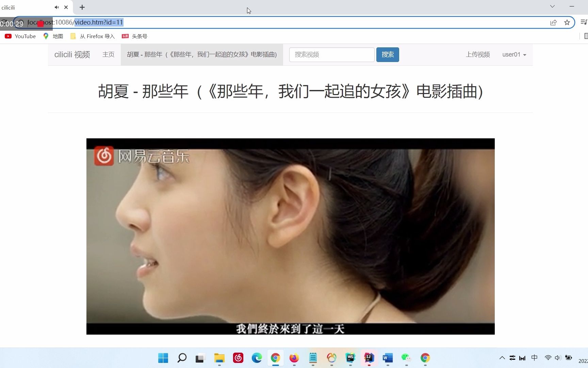This screenshot has height=368, width=588.
Task: Open Windows taskbar search
Action: coord(182,358)
